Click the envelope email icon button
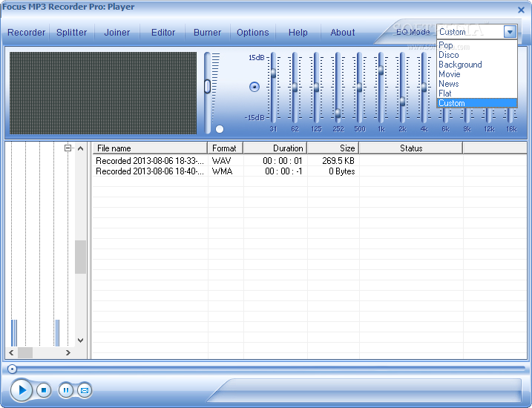The width and height of the screenshot is (532, 408). click(85, 391)
